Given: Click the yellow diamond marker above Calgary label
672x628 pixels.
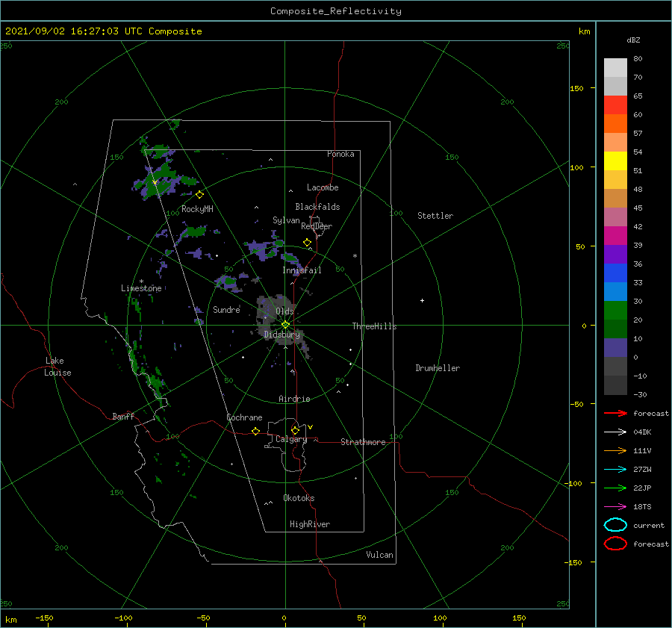Looking at the screenshot, I should (x=295, y=430).
